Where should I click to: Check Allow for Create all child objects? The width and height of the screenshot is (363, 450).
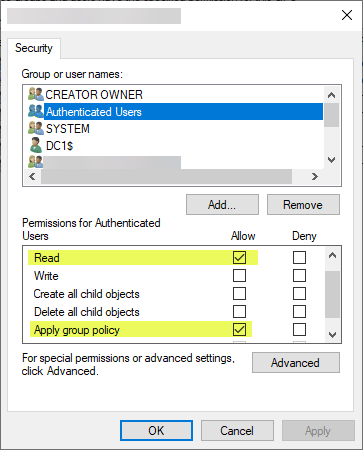coord(239,294)
